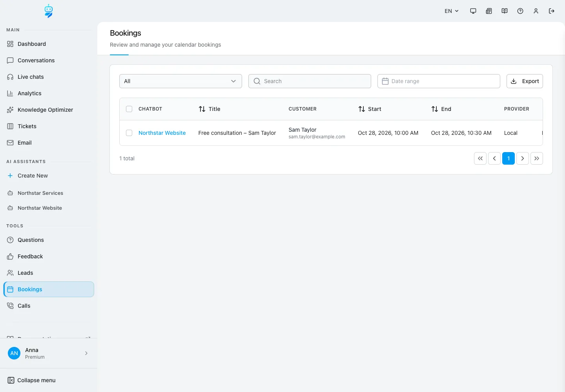Click 'sam.taylor@example.com' email text
The image size is (565, 392).
[x=317, y=137]
